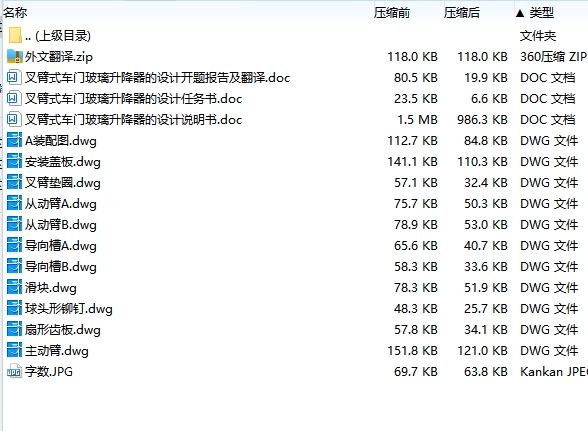
Task: Click the doc icon for 设计说明书.doc
Action: (14, 119)
